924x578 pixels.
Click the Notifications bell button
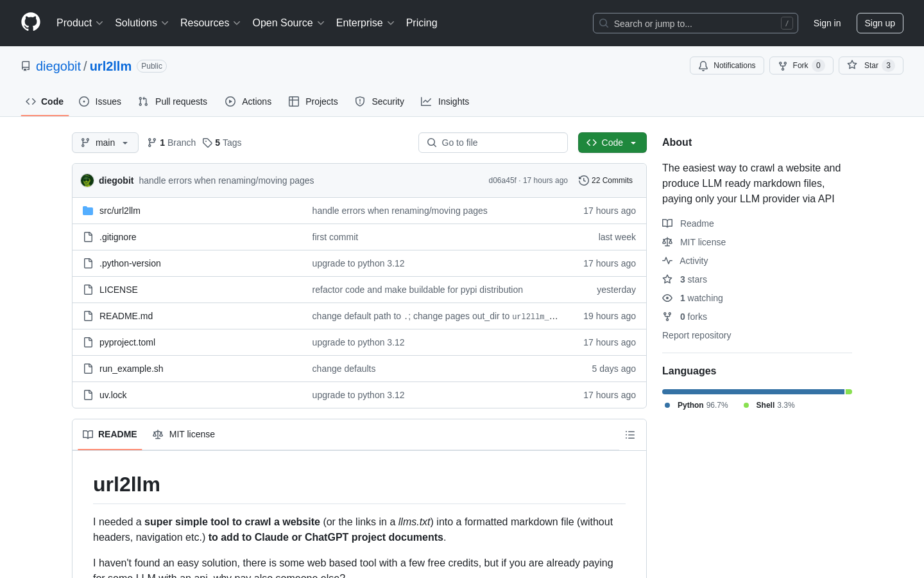point(727,66)
